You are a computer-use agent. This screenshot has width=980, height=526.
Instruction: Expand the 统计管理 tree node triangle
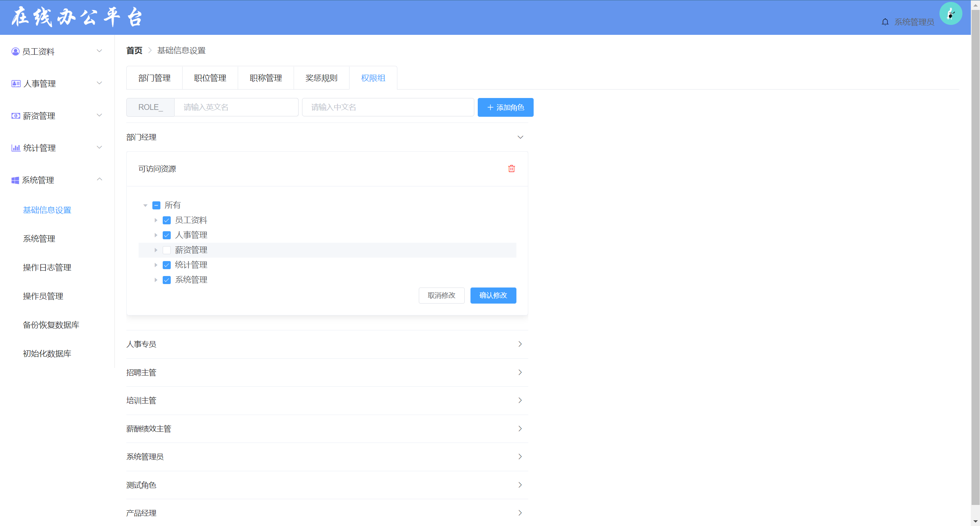pyautogui.click(x=156, y=265)
